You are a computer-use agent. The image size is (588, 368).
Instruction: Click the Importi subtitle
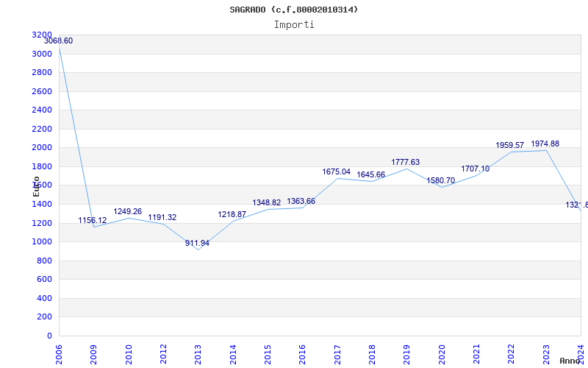point(294,25)
